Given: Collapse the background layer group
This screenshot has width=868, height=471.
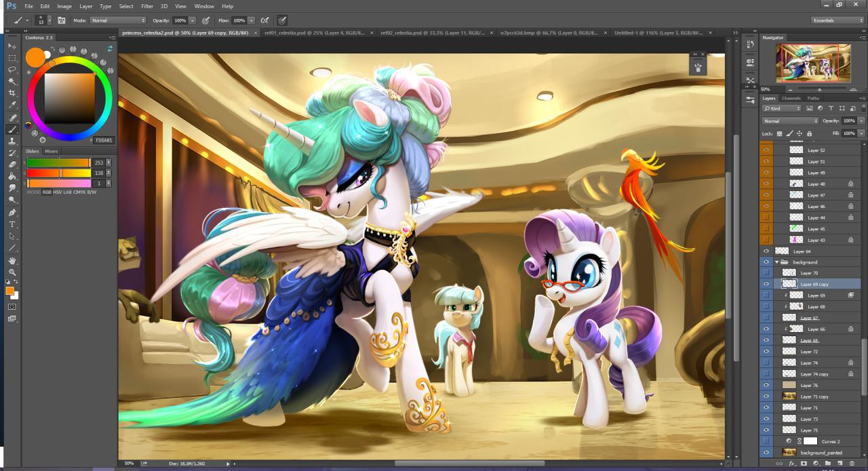Looking at the screenshot, I should 776,262.
